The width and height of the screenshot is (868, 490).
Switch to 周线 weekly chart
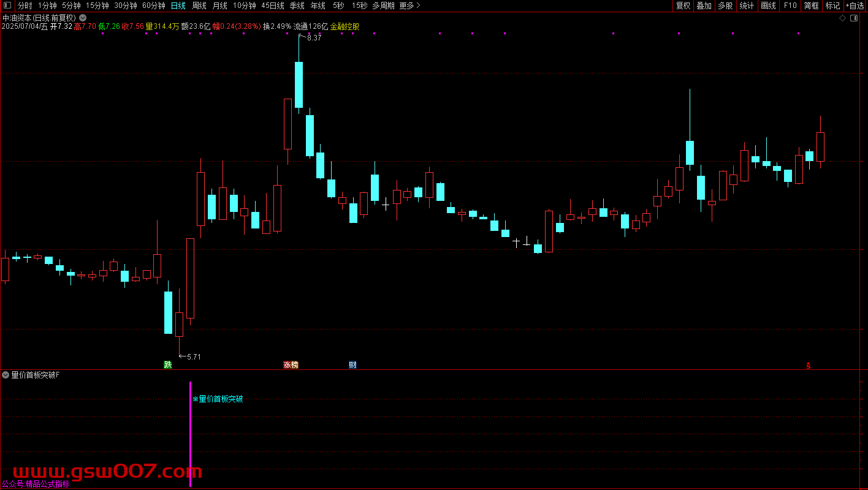point(199,6)
